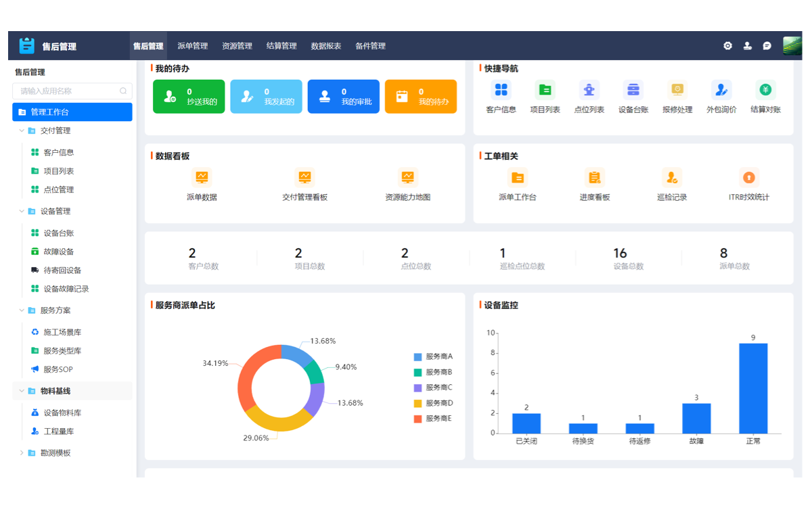
Task: Open the settings gear in the top bar
Action: 727,45
